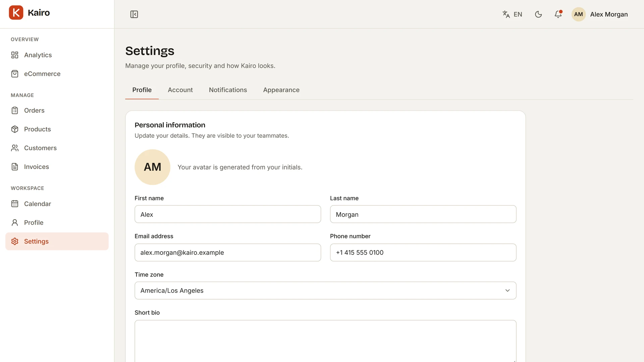Focus the Last name field
Viewport: 644px width, 362px height.
coord(423,214)
